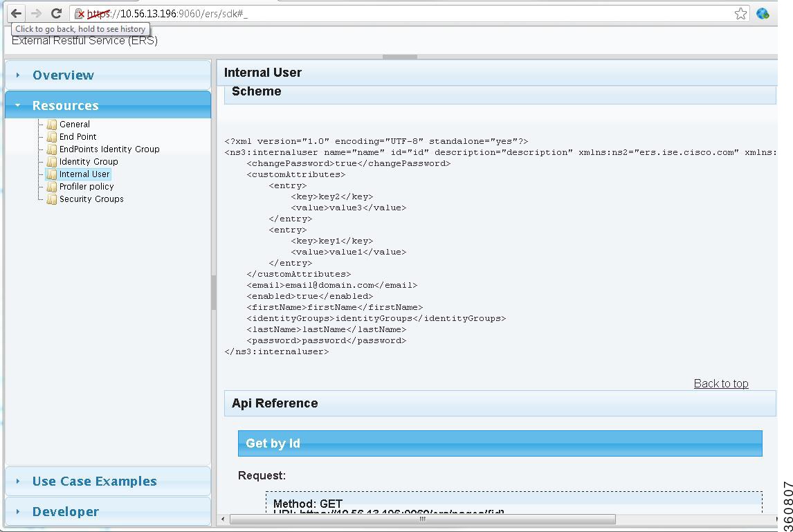Click the browser address bar
The image size is (793, 532).
pyautogui.click(x=410, y=14)
